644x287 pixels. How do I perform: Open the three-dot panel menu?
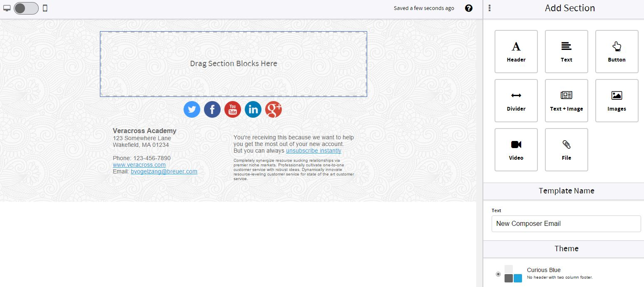click(490, 8)
